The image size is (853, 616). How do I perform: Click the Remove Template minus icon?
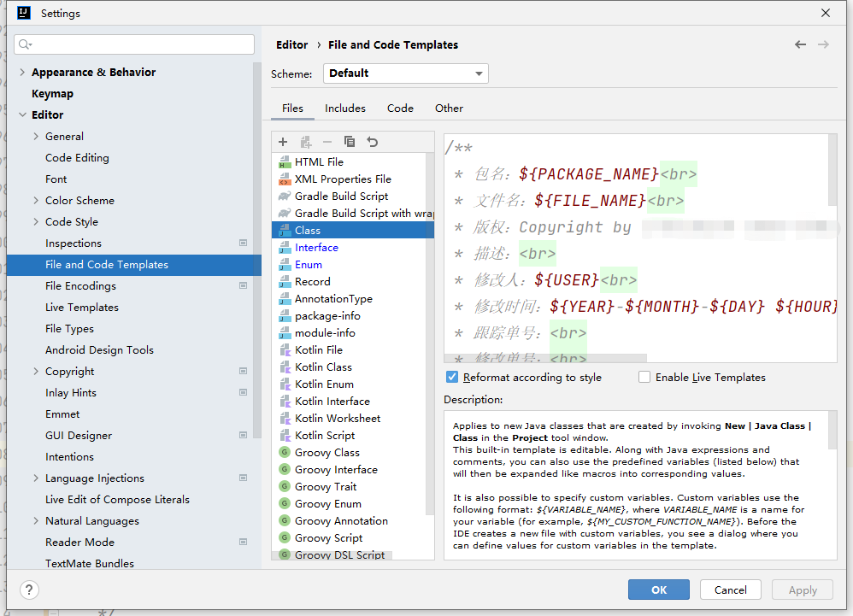coord(327,142)
